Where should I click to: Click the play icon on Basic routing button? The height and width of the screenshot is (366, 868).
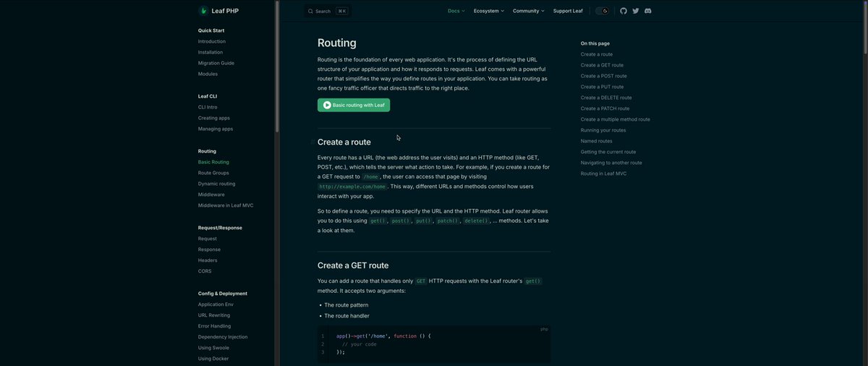[327, 105]
